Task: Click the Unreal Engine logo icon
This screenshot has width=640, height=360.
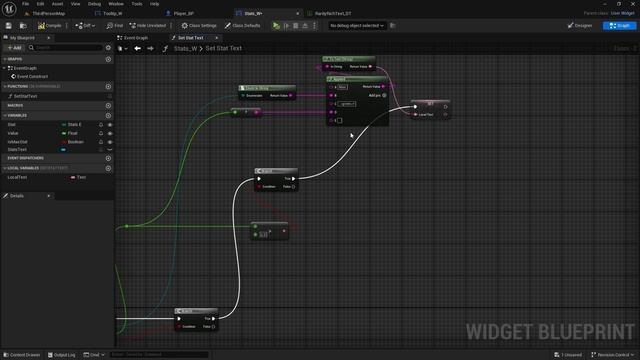Action: pyautogui.click(x=9, y=8)
